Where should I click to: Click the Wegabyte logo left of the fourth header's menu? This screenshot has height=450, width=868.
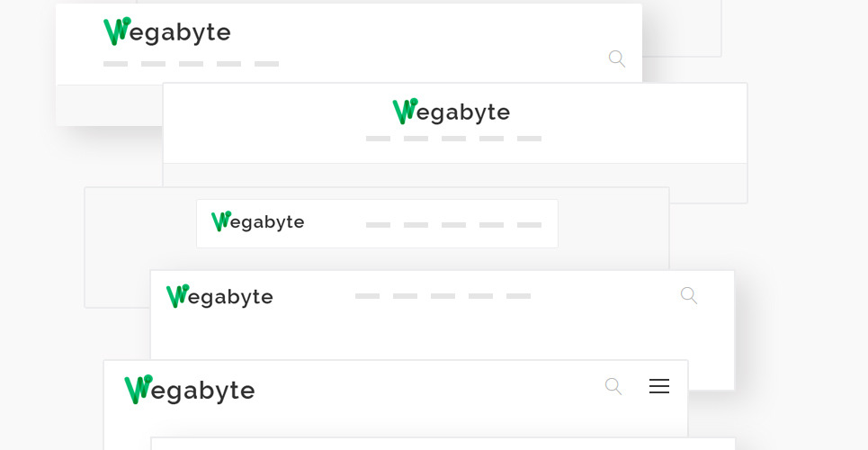pos(219,296)
